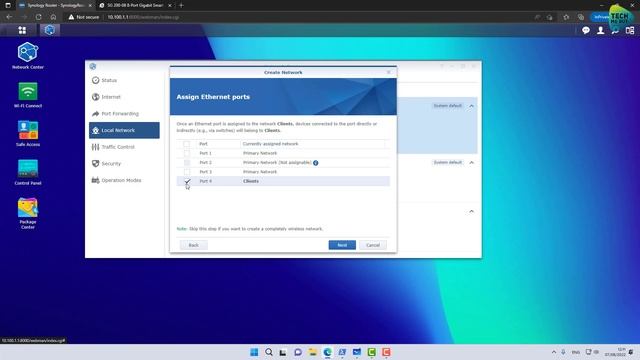
Task: Add the page to browser favorites star
Action: click(566, 17)
